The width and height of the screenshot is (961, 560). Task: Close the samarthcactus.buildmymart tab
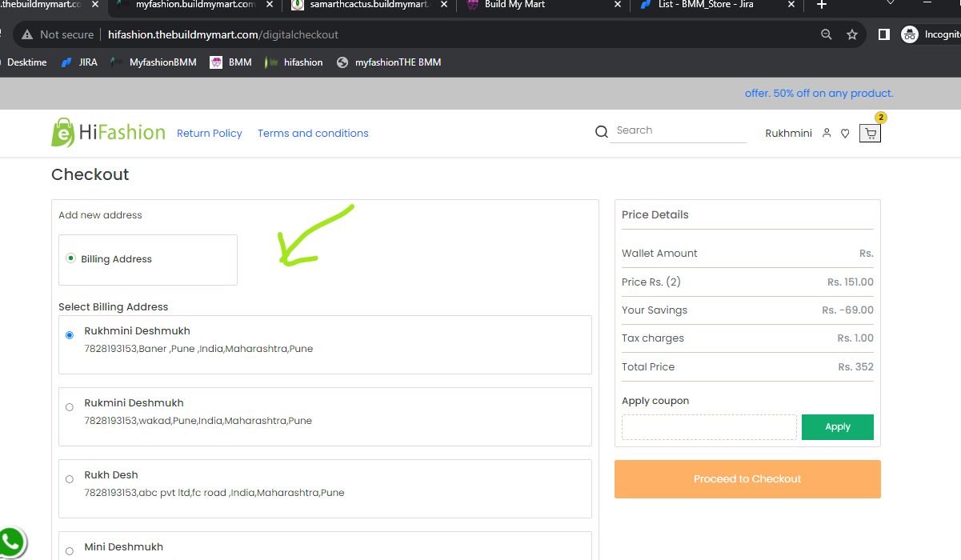(445, 5)
